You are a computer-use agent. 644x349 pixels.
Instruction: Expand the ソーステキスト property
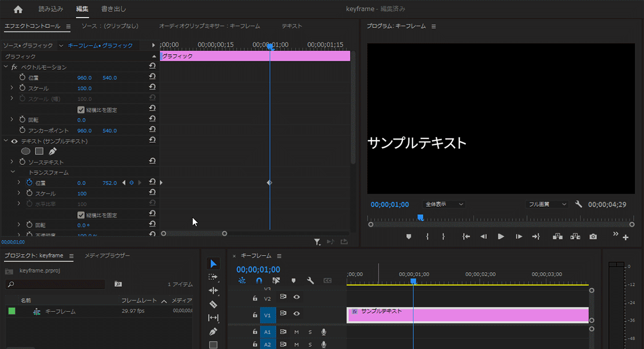[x=12, y=162]
